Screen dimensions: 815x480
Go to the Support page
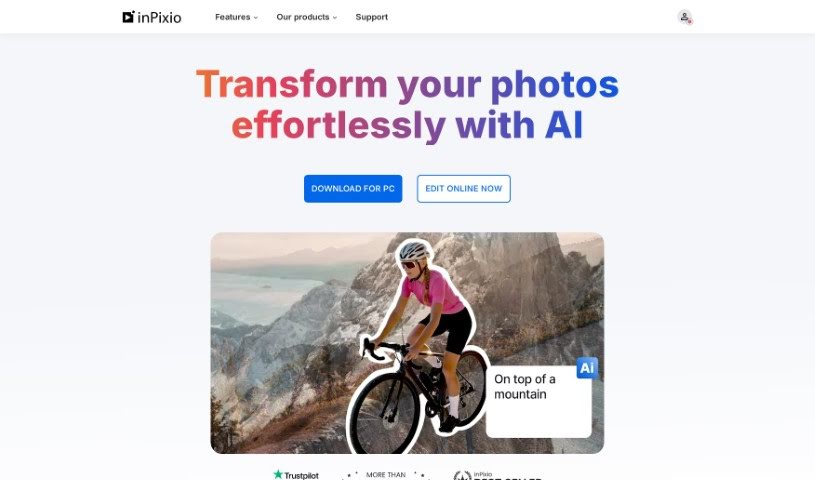(x=372, y=17)
